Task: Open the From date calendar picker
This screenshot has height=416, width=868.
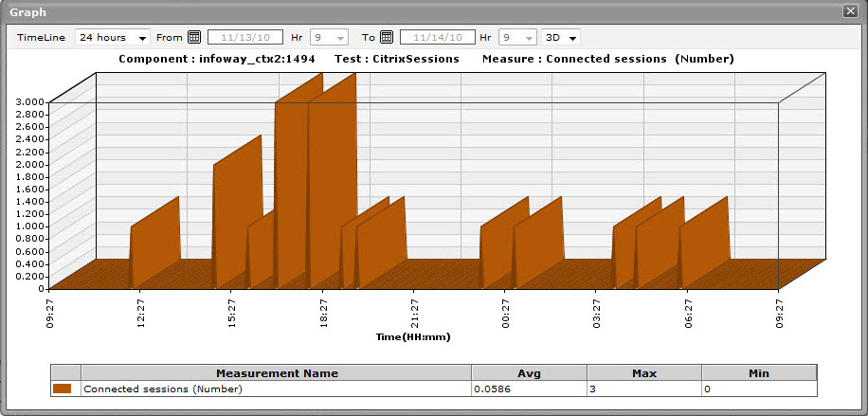Action: [x=193, y=38]
